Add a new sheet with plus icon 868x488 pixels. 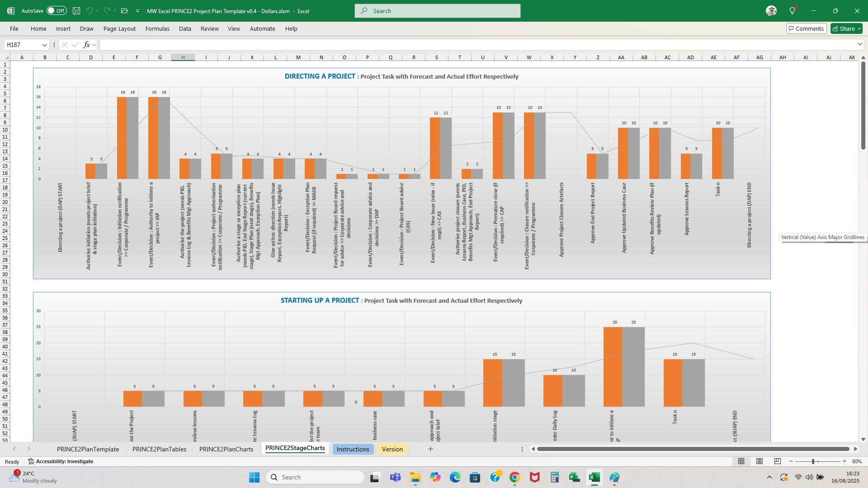tap(430, 449)
